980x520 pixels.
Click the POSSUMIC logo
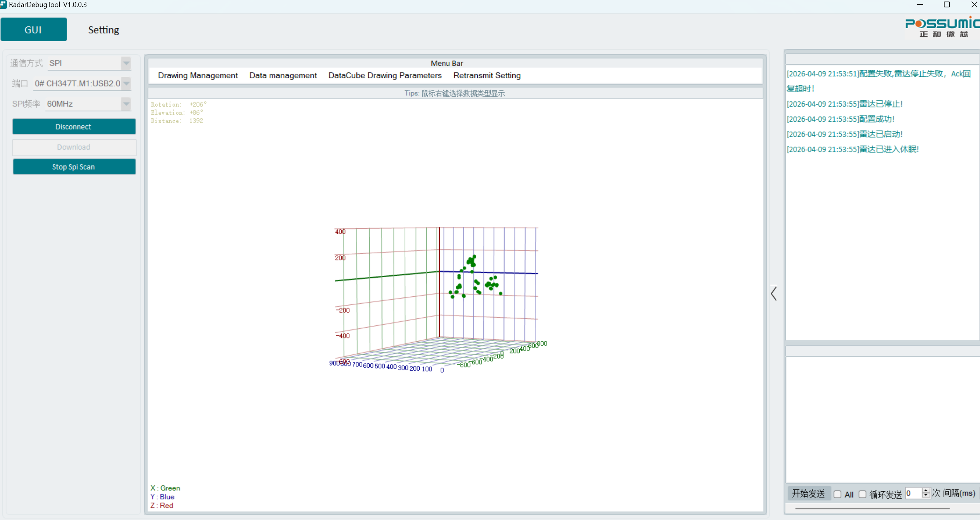coord(942,27)
